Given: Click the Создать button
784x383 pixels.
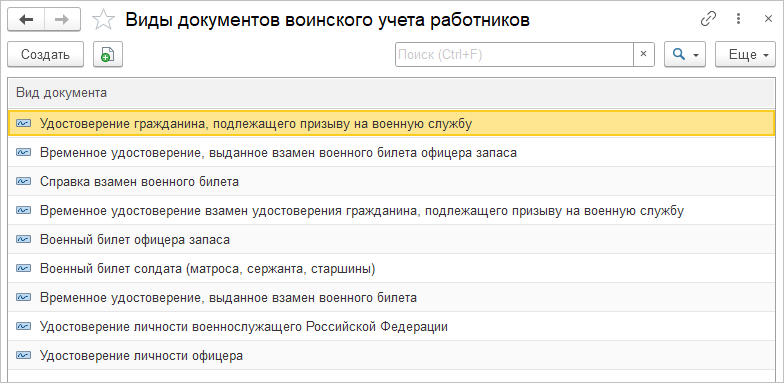Looking at the screenshot, I should (x=46, y=54).
